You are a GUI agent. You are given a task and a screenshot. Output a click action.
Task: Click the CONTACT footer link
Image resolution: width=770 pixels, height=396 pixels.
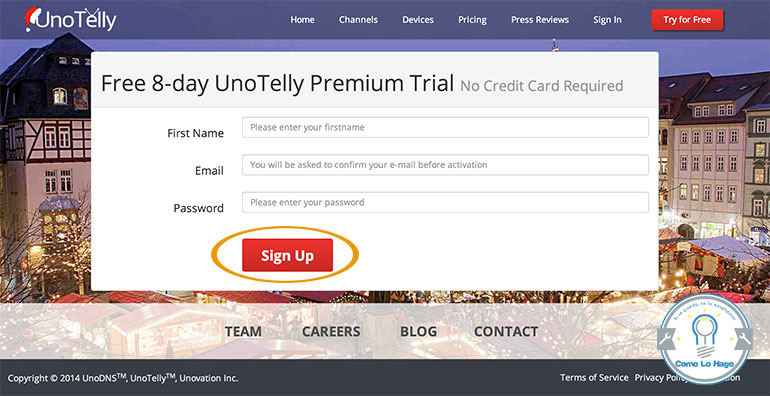click(x=506, y=331)
